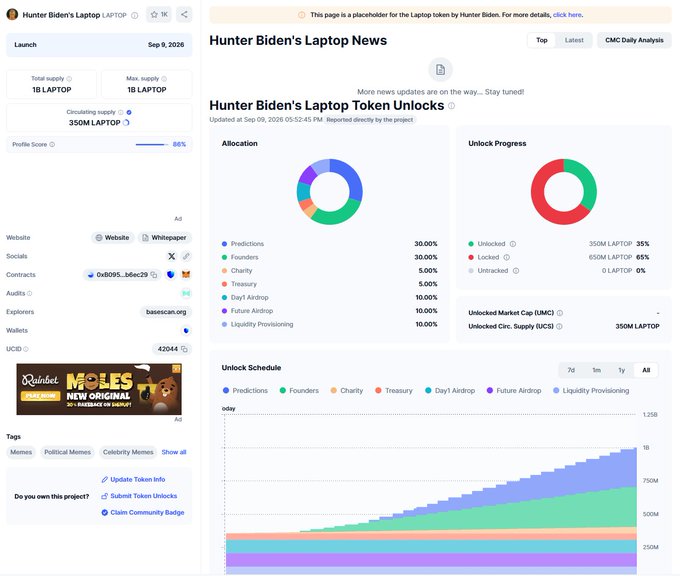The image size is (680, 576).
Task: Open info icon beside LAPTOP ticker
Action: point(135,15)
